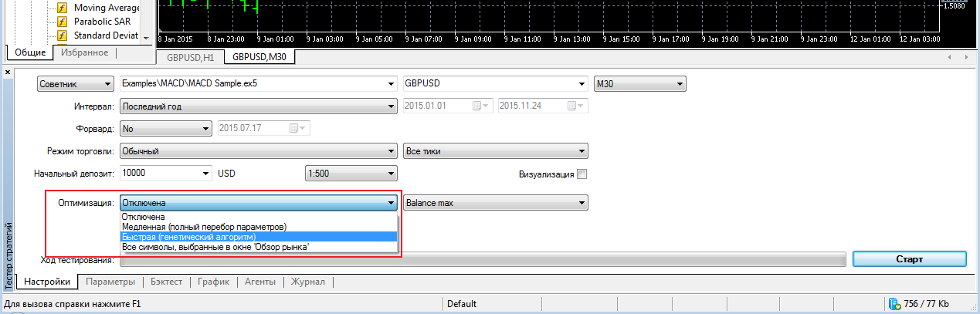Enable the Визуализация checkbox
This screenshot has height=314, width=980.
582,174
